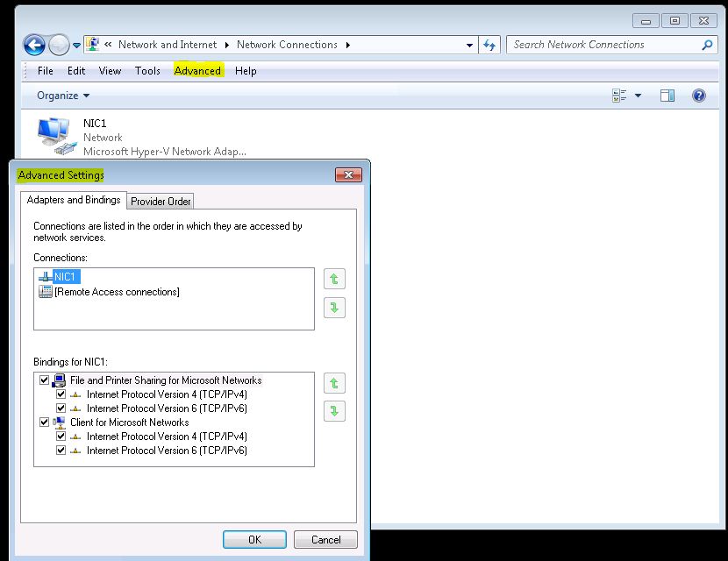The width and height of the screenshot is (728, 561).
Task: Uncheck IPv6 under Client for Microsoft Networks
Action: 61,450
